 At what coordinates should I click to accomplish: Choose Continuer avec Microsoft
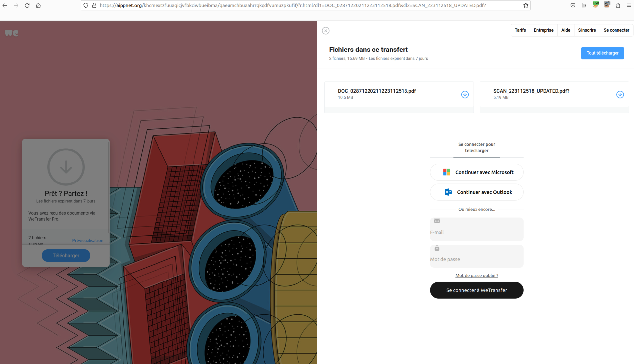476,172
